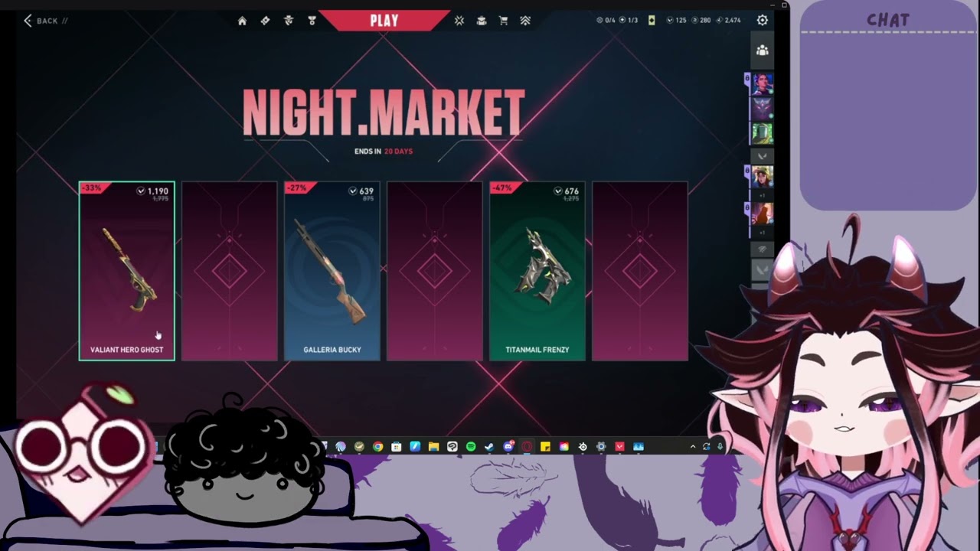Open the gear settings app in the taskbar
This screenshot has height=551, width=980.
point(601,446)
